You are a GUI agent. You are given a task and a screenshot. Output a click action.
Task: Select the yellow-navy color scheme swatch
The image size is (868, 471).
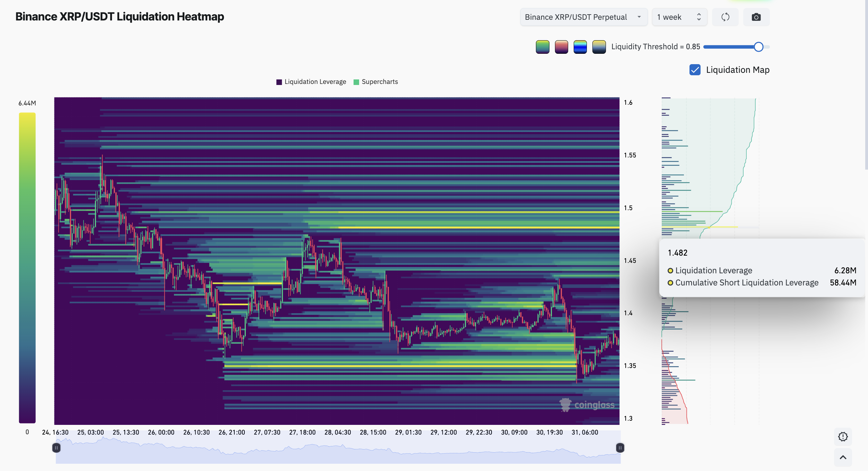[599, 47]
